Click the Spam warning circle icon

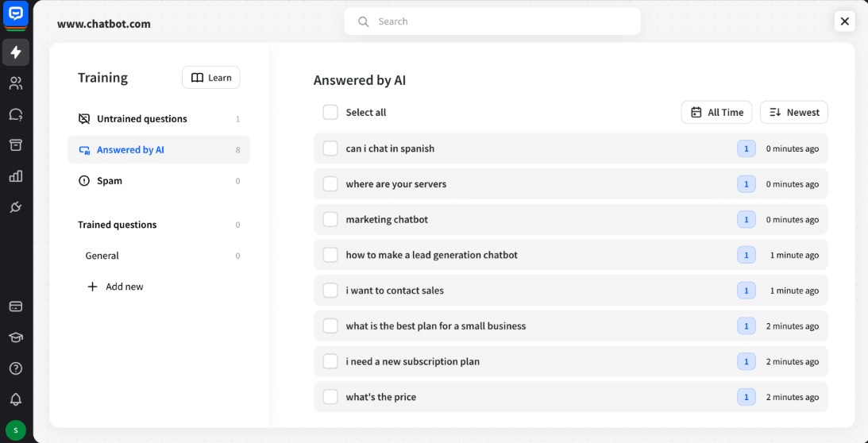tap(84, 180)
